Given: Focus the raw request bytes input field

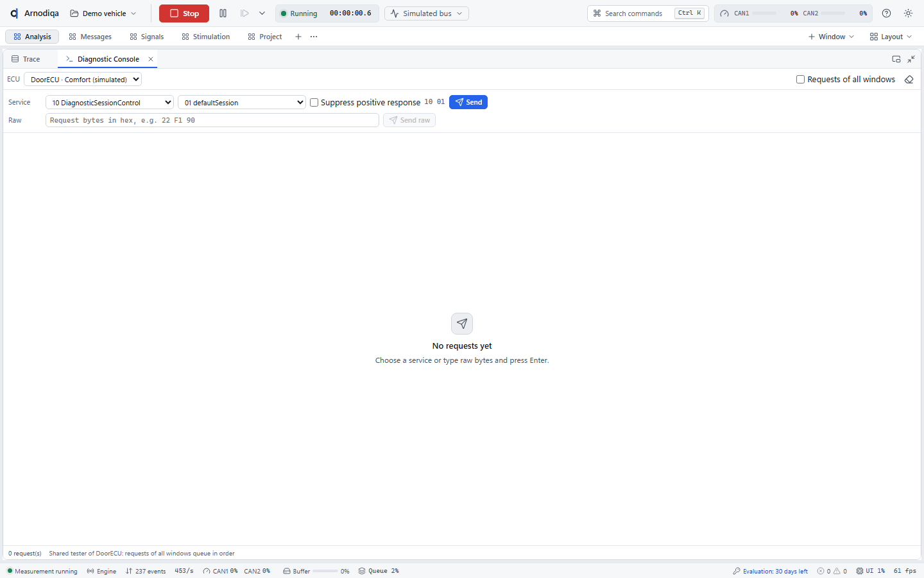Looking at the screenshot, I should (212, 120).
